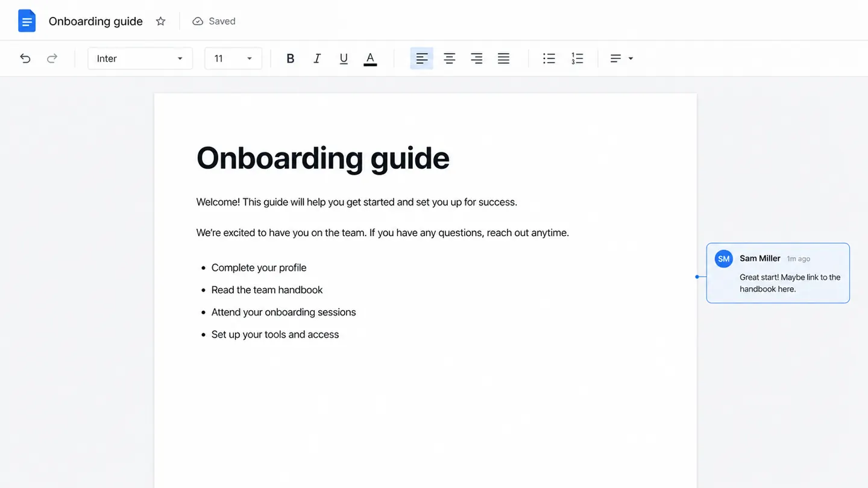Open Sam Miller's comment card
Image resolution: width=868 pixels, height=488 pixels.
[778, 273]
